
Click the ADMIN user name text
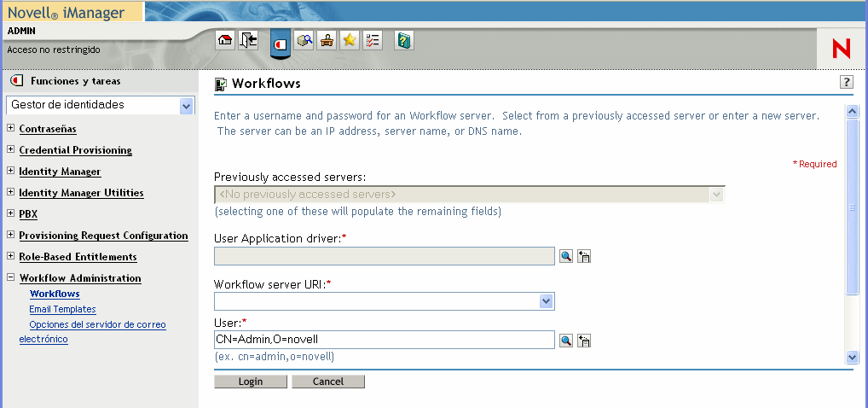21,31
